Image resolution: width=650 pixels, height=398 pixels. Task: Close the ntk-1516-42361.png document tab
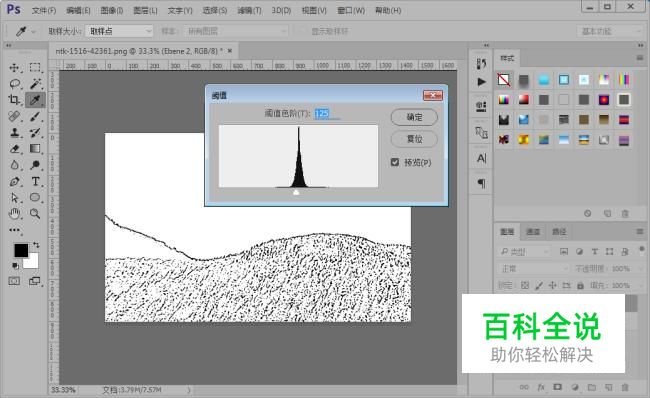click(x=230, y=51)
